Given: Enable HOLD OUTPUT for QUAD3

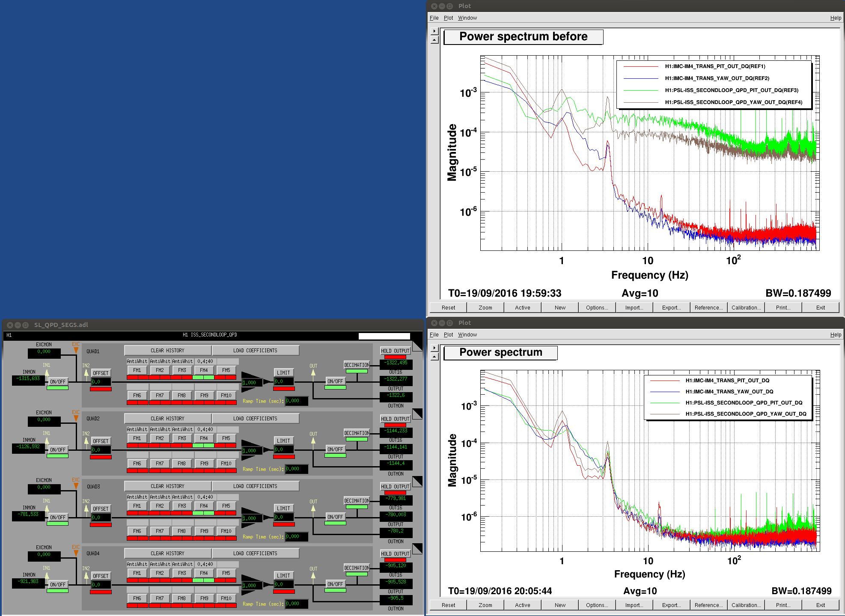Looking at the screenshot, I should click(x=395, y=486).
